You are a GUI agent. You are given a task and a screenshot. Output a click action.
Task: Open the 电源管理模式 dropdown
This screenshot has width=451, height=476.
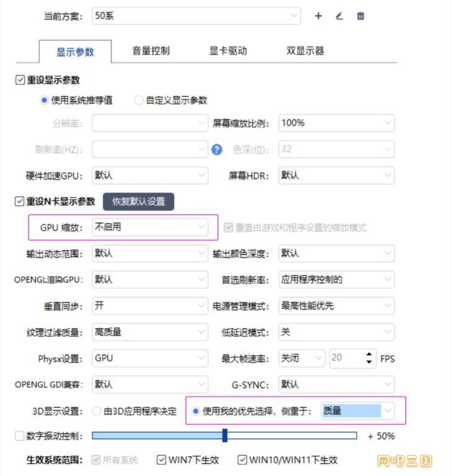point(336,306)
